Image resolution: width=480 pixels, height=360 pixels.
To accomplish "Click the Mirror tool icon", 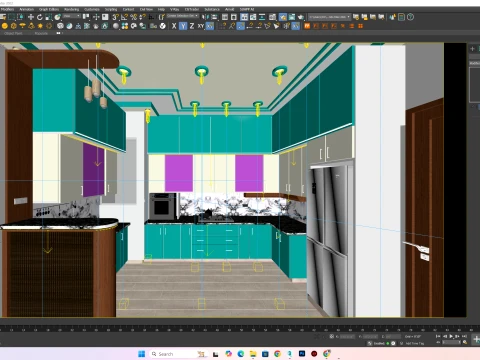I will point(205,17).
